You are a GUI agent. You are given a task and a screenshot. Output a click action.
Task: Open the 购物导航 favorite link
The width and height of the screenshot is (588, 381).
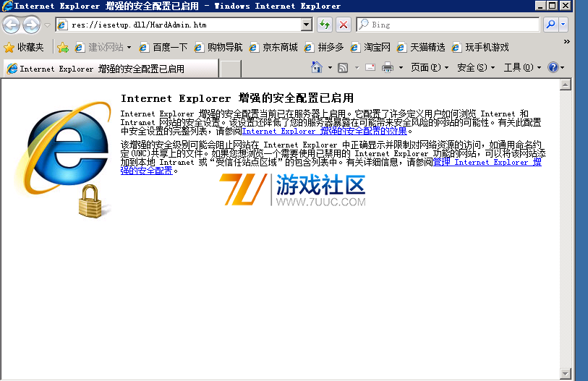tap(218, 47)
